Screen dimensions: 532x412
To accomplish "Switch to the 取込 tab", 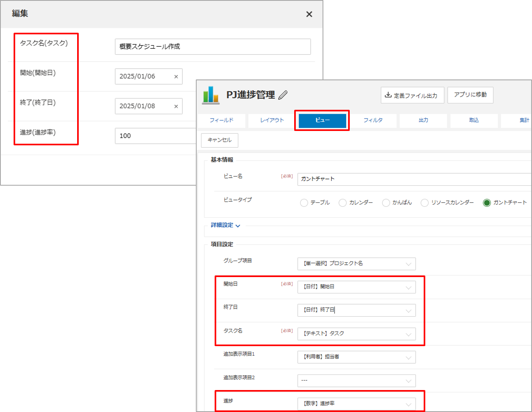I will coord(474,121).
